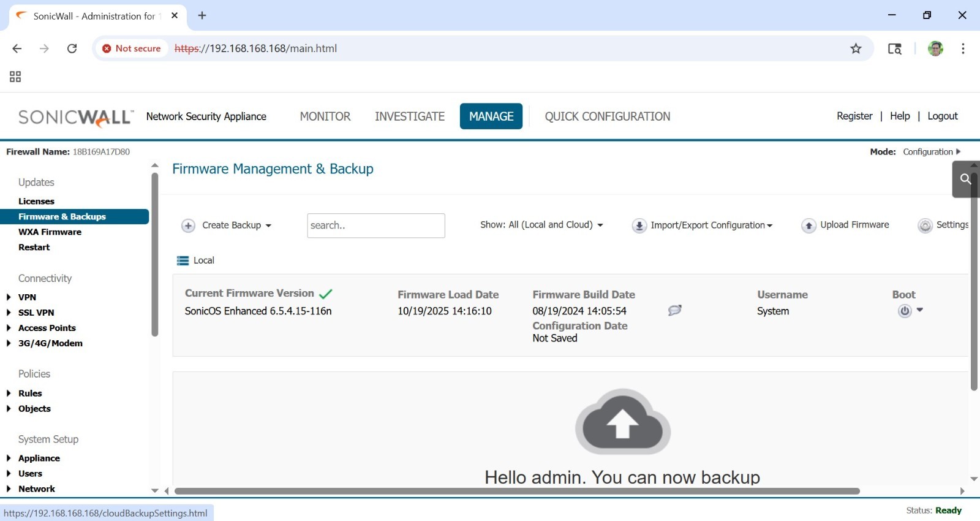
Task: Click the sidebar scroll-up arrow
Action: point(154,165)
